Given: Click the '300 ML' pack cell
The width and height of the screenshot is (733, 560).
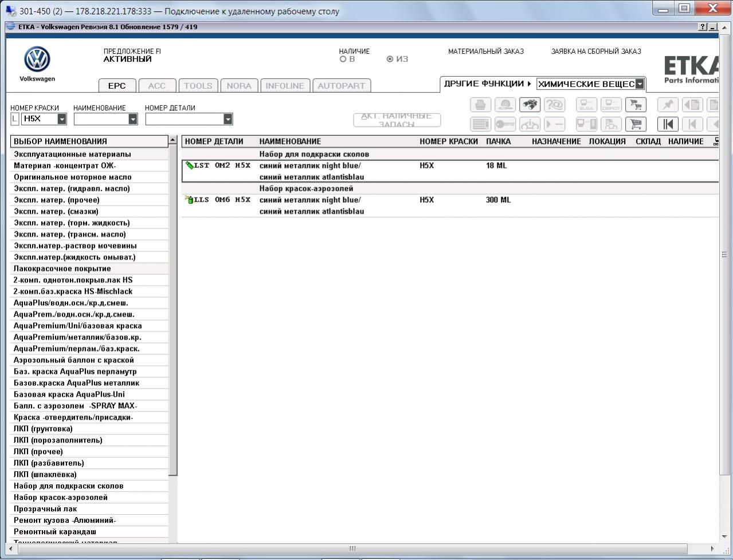Looking at the screenshot, I should (498, 200).
